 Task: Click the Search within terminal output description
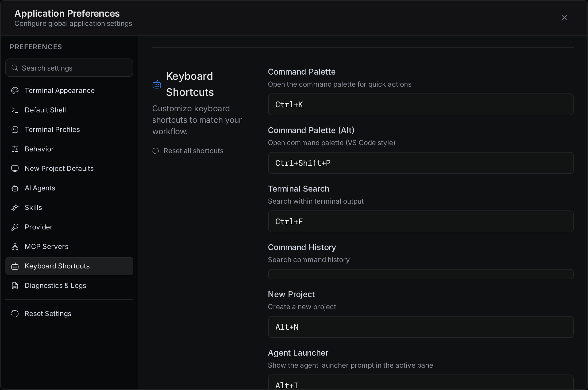pyautogui.click(x=316, y=201)
